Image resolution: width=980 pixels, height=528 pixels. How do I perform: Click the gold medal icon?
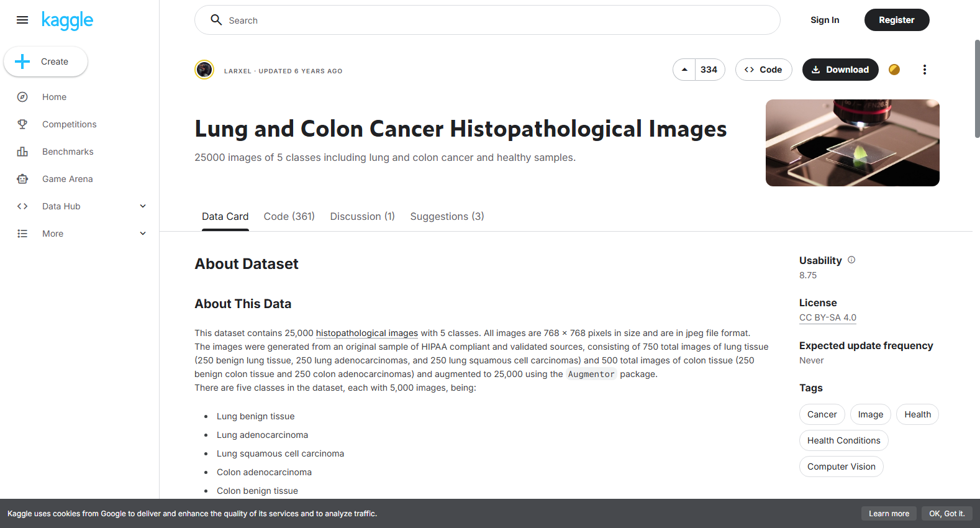(894, 70)
